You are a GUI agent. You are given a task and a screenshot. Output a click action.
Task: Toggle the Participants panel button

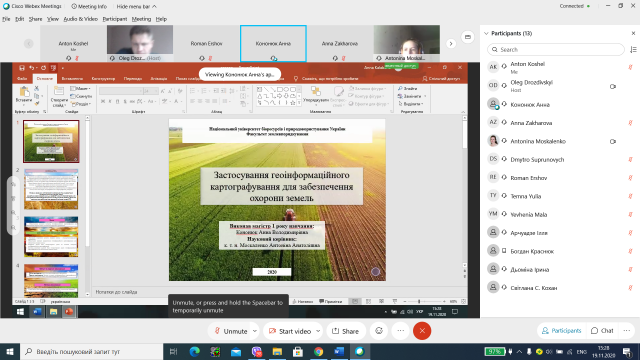[x=561, y=331]
